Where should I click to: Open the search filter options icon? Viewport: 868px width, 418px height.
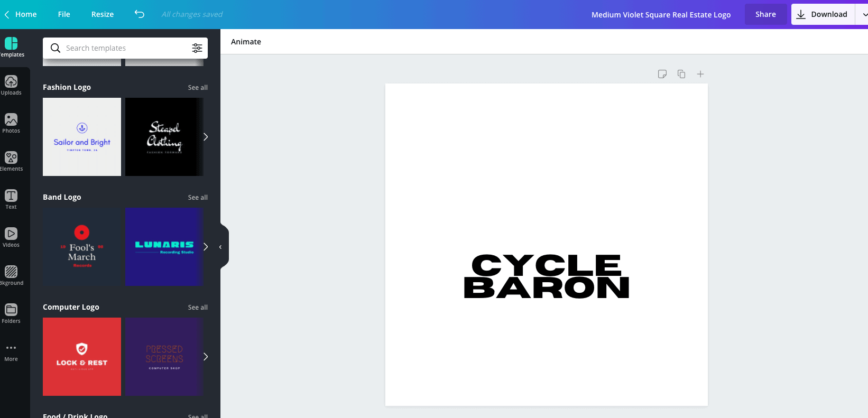click(197, 48)
